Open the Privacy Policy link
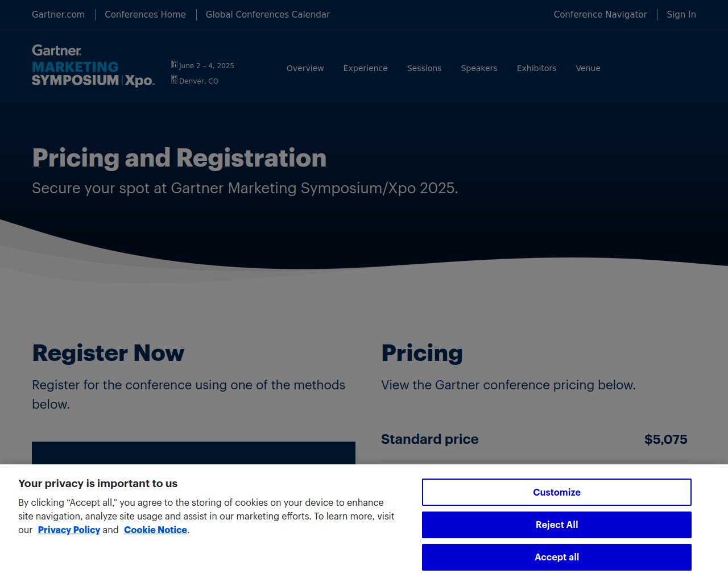728x582 pixels. click(x=69, y=530)
